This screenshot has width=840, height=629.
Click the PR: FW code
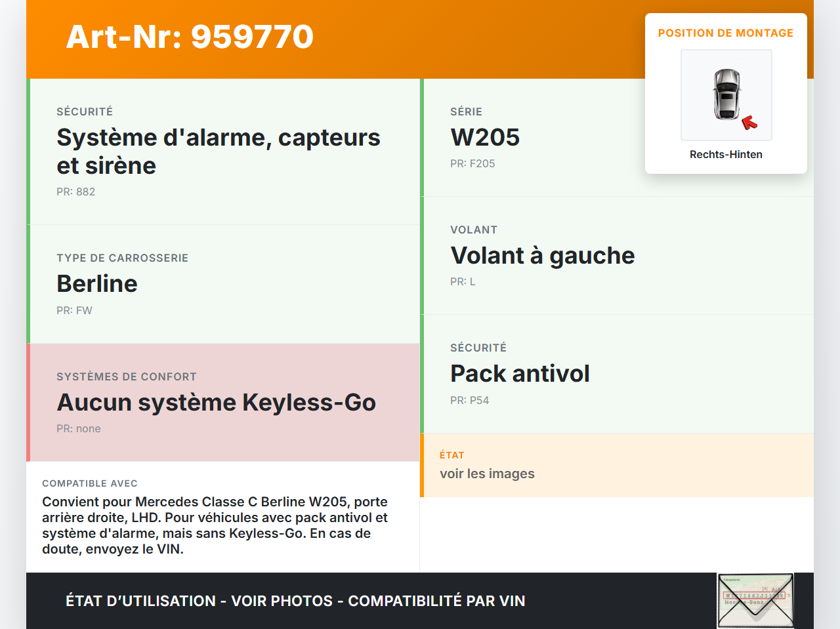coord(74,310)
